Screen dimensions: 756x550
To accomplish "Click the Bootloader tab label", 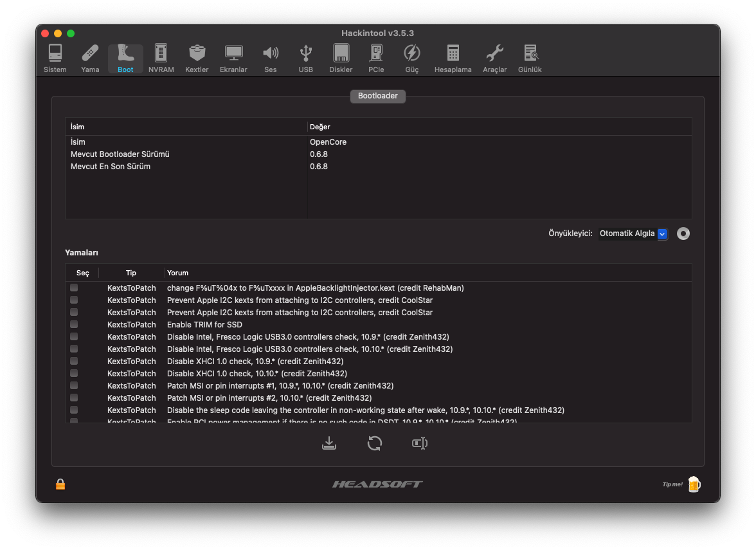I will coord(377,96).
